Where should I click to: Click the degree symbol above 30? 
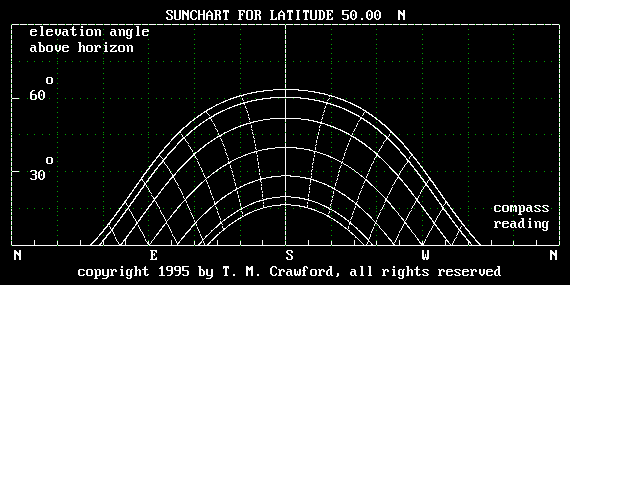coord(49,160)
